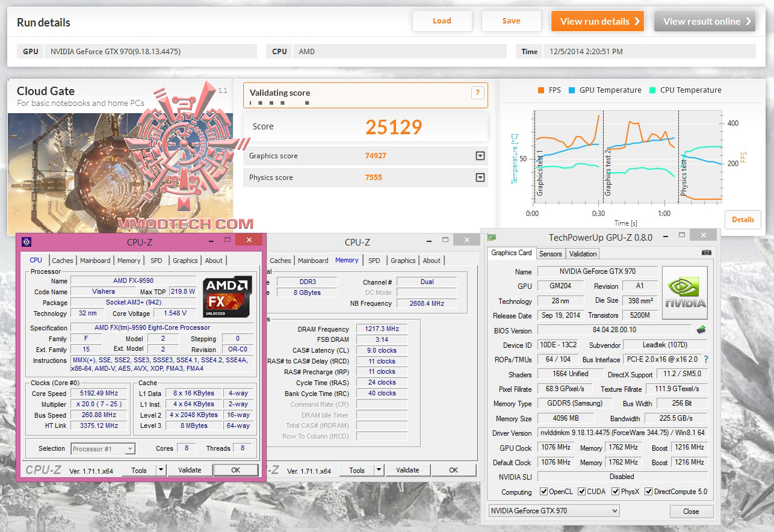774x532 pixels.
Task: Click the blue GPU Temperature legend swatch
Action: click(x=571, y=90)
